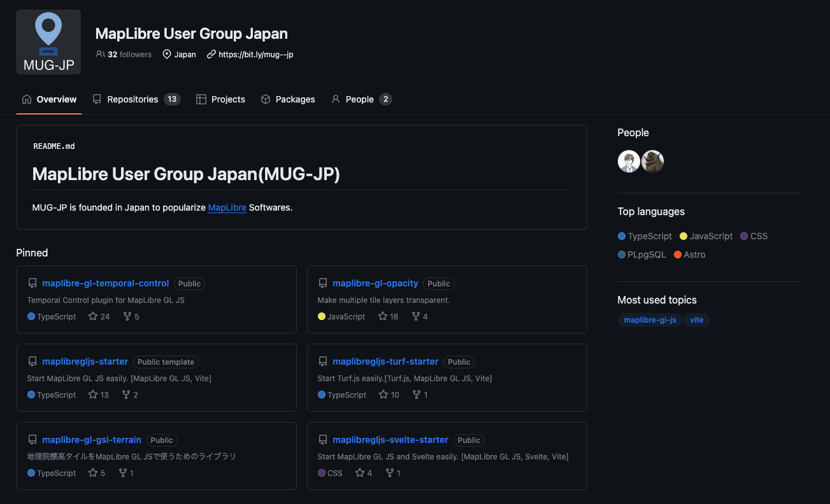View 5 stars of maplibre-gl-gsi-terrain

(x=97, y=473)
